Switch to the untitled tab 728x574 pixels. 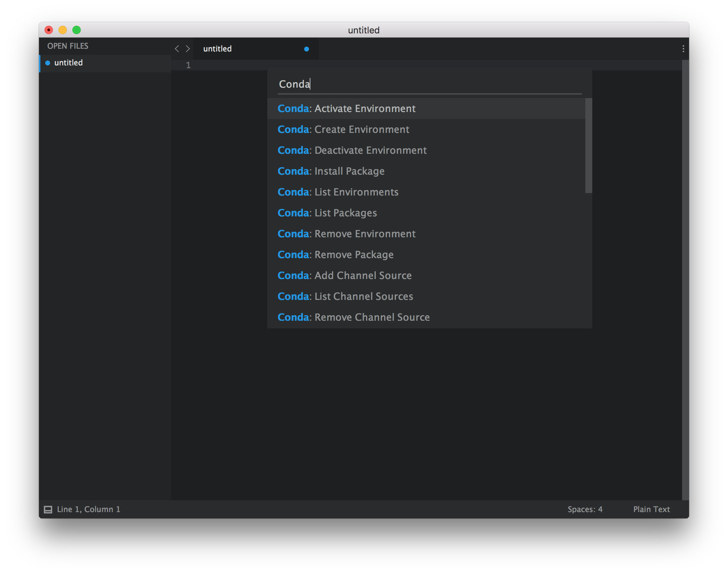coord(217,49)
